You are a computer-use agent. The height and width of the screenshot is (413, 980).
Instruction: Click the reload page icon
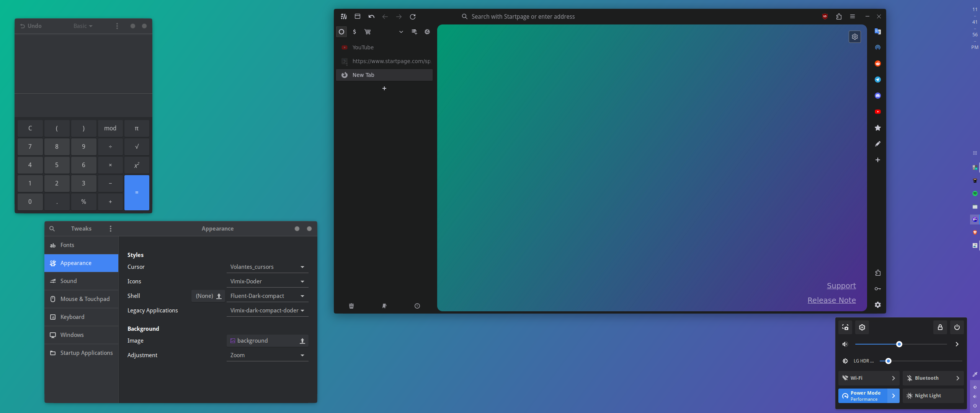412,17
